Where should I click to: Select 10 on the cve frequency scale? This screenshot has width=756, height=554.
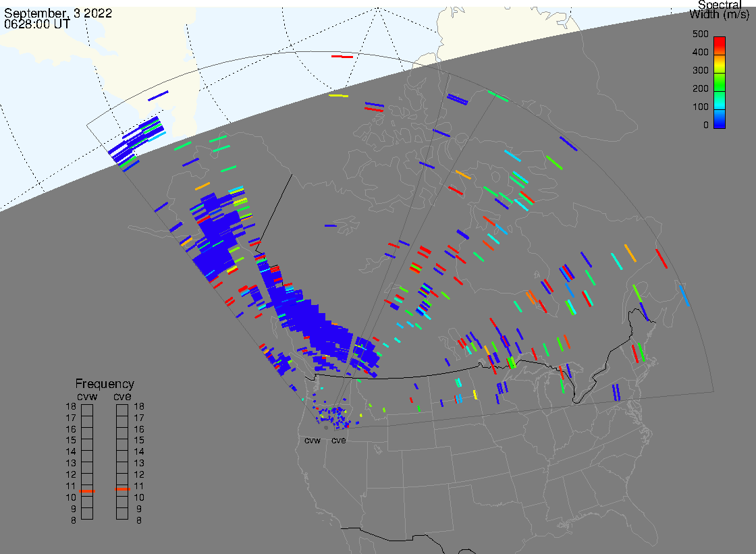(x=139, y=497)
